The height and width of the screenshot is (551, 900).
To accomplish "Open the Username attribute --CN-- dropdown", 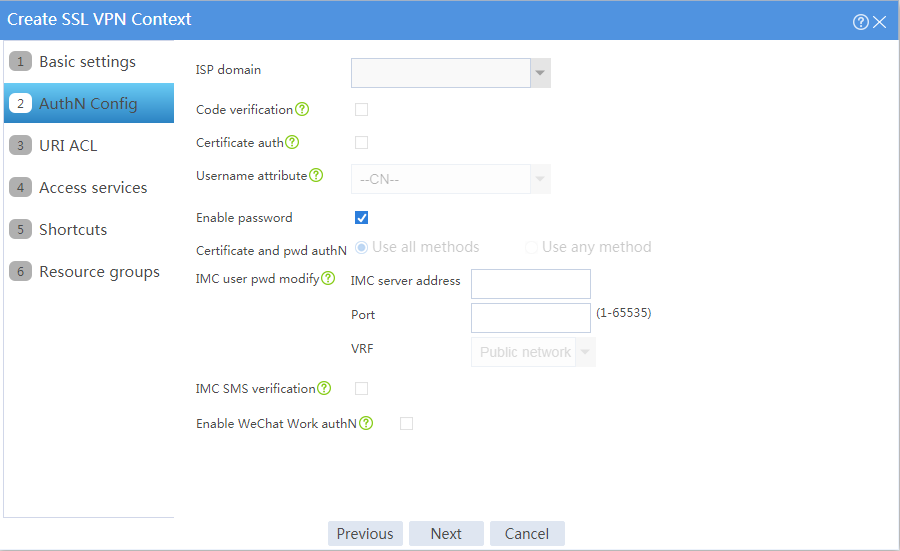I will pyautogui.click(x=451, y=179).
